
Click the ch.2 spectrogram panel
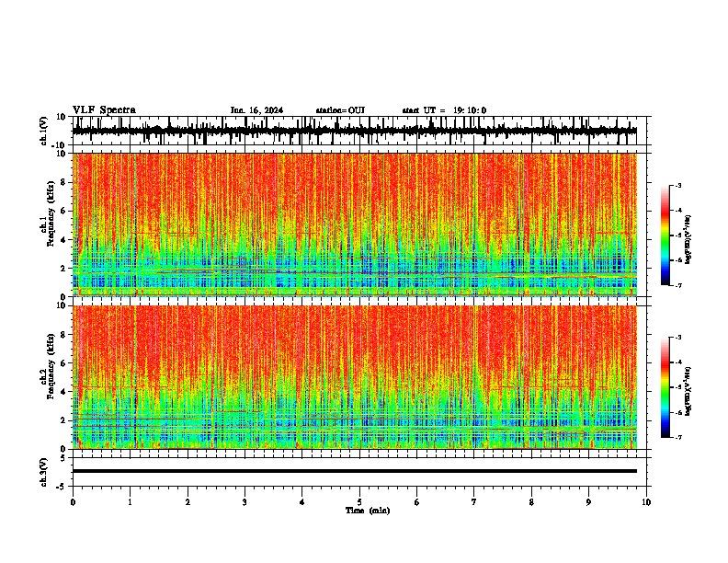click(x=354, y=377)
